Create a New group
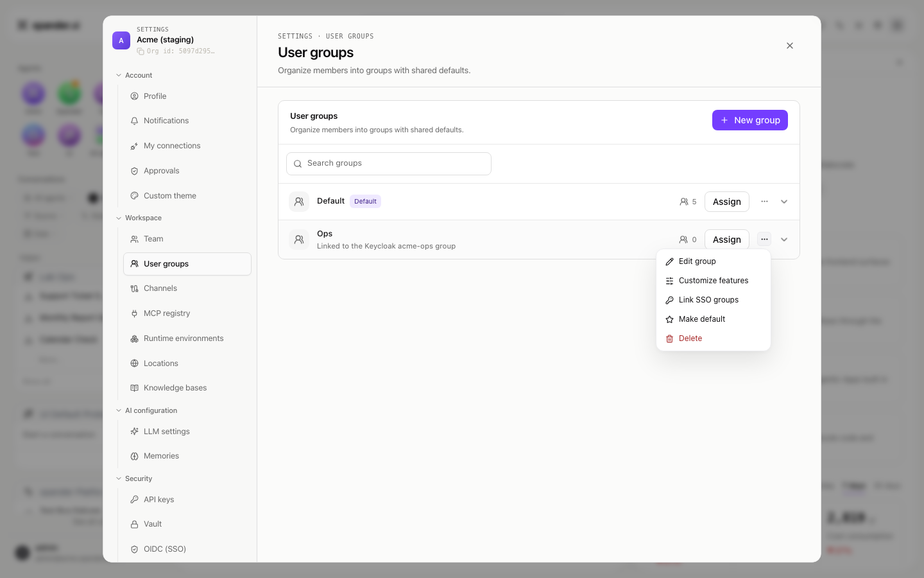The image size is (924, 578). pos(750,120)
